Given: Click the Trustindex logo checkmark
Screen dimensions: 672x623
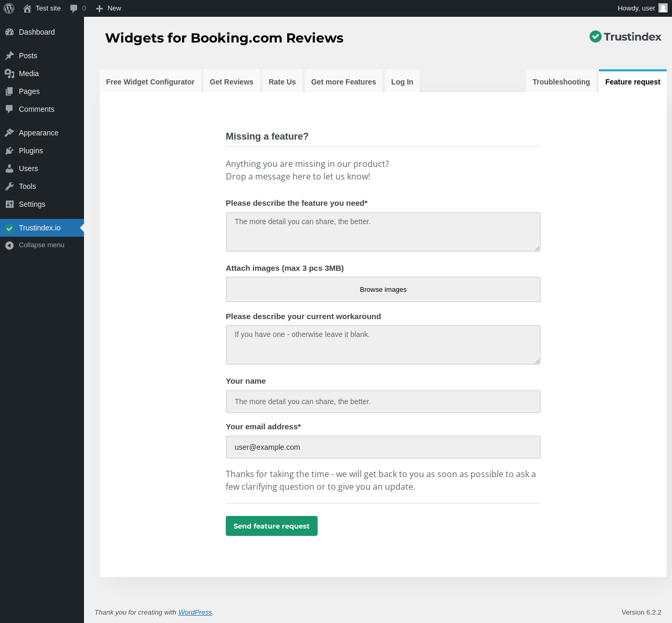Looking at the screenshot, I should coord(595,36).
